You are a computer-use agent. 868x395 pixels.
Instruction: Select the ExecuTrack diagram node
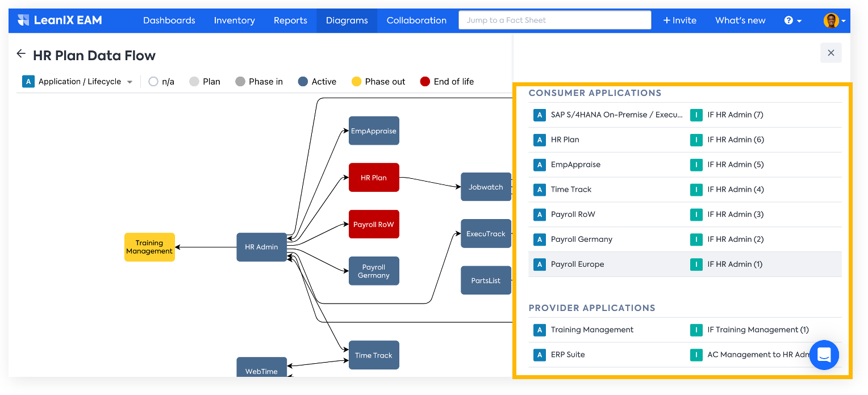[486, 234]
